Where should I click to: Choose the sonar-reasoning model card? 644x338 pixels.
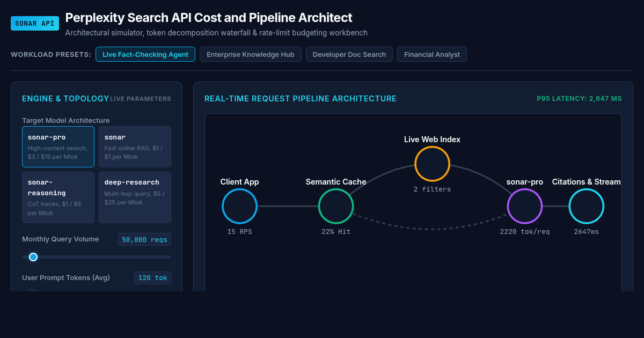58,197
